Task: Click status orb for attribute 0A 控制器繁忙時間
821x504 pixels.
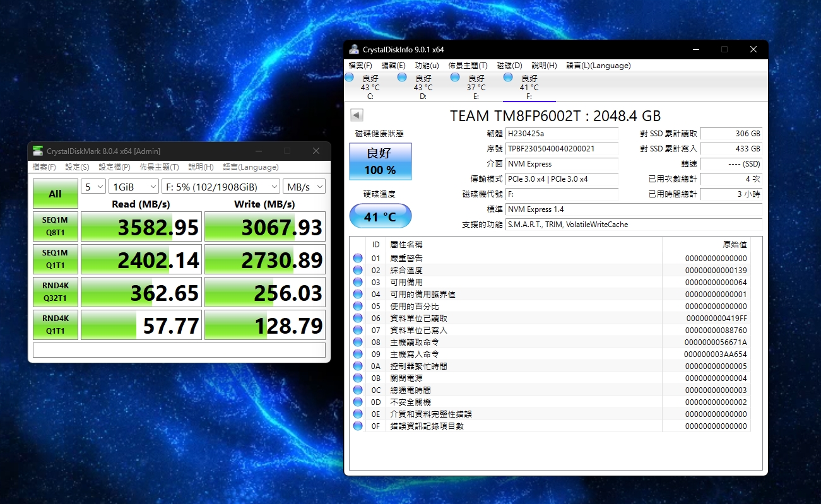Action: point(358,366)
